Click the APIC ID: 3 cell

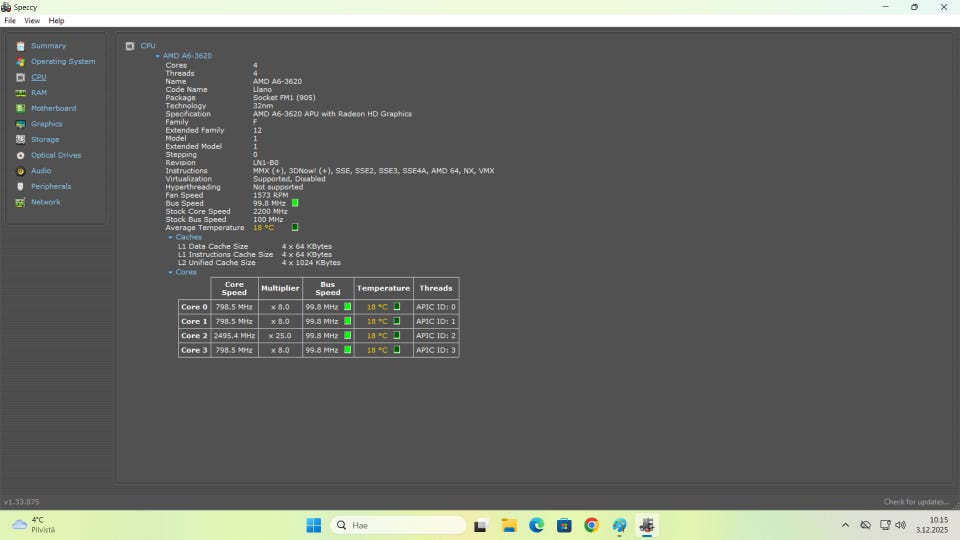tap(436, 350)
